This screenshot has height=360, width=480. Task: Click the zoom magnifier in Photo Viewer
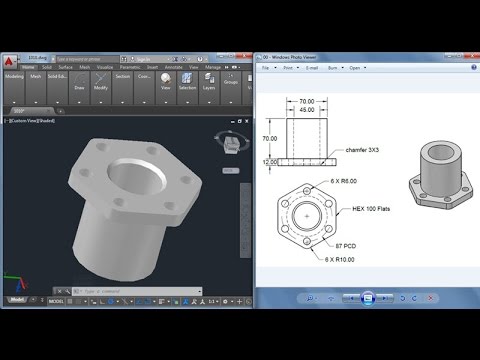pos(310,298)
